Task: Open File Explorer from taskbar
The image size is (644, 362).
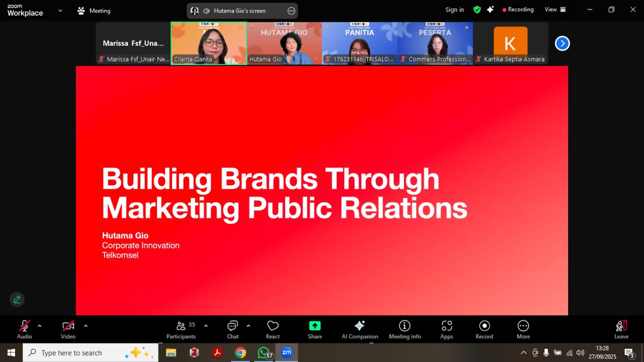Action: (x=171, y=352)
